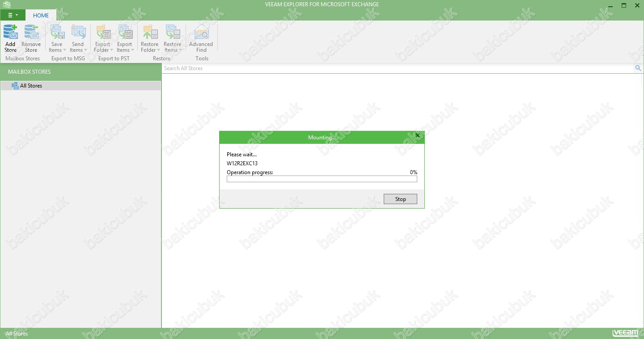Open the green application menu button
The height and width of the screenshot is (339, 644).
[13, 15]
